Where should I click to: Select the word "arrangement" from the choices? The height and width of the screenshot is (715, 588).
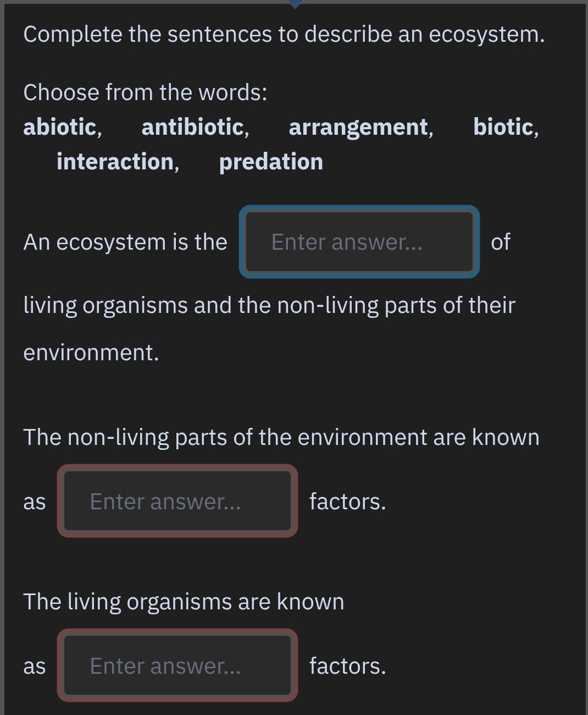coord(359,127)
